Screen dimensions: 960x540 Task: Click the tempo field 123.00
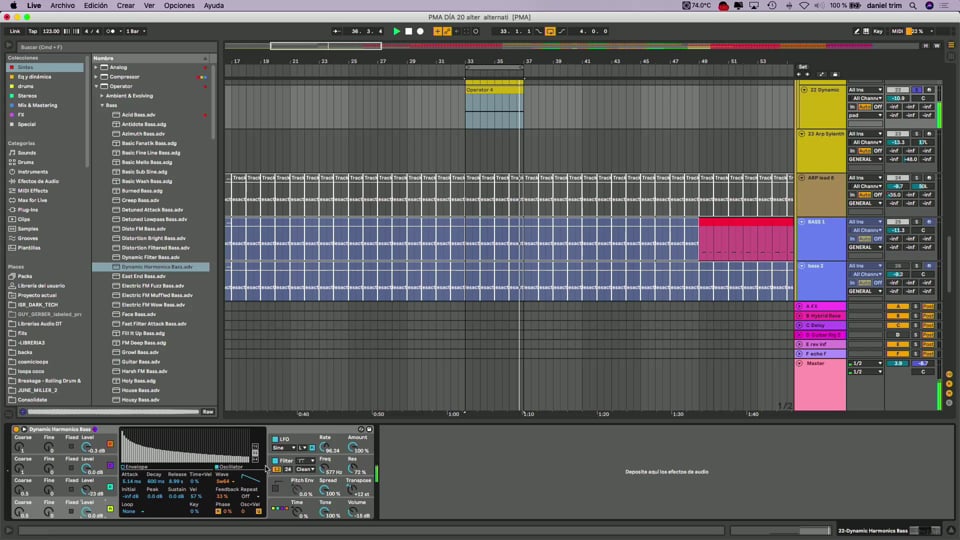click(51, 31)
